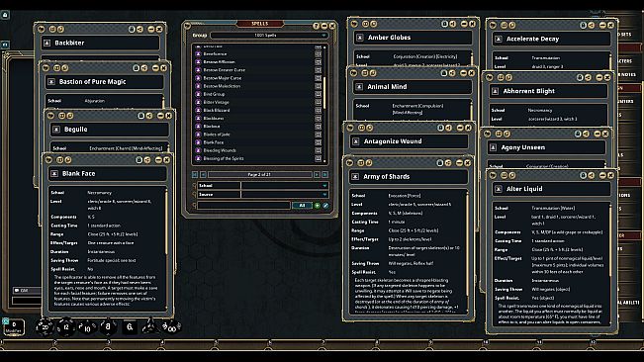Click purple icon beside Blank Face in list
Image resolution: width=644 pixels, height=362 pixels.
tap(198, 142)
